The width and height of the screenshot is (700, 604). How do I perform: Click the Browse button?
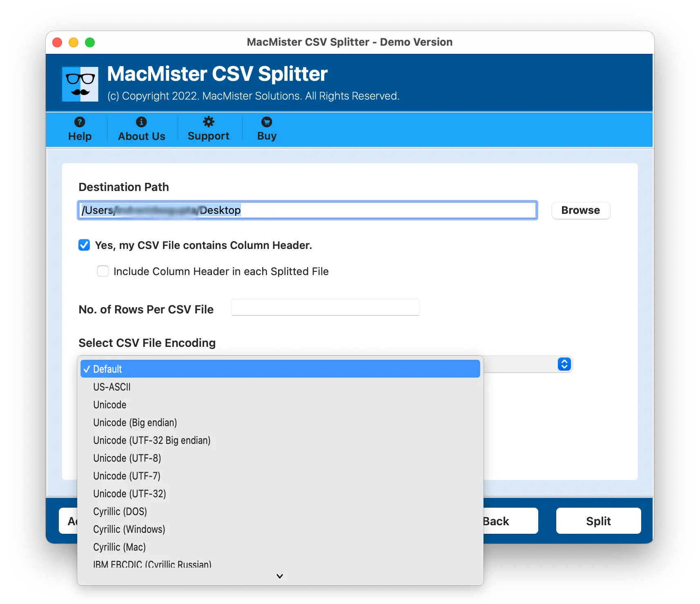tap(581, 210)
